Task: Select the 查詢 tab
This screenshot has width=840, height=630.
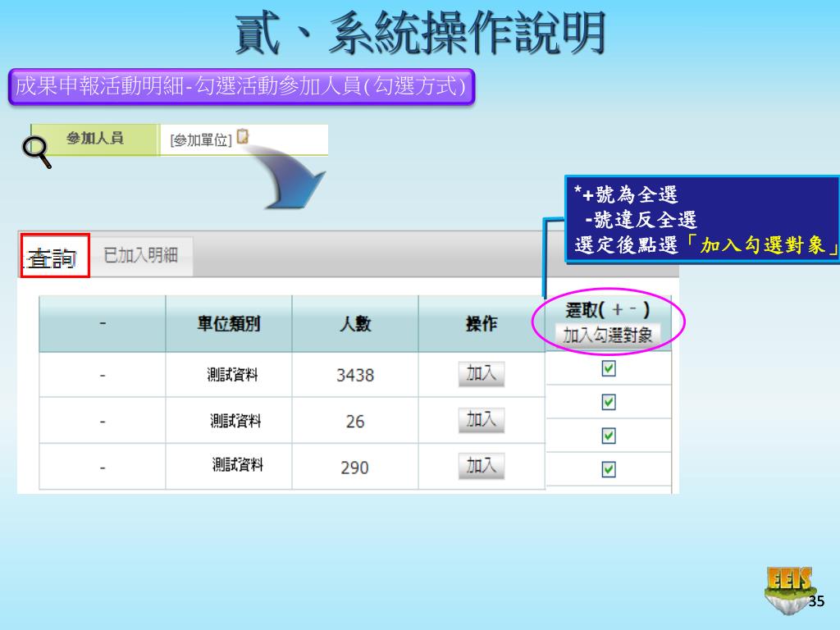Action: 55,256
